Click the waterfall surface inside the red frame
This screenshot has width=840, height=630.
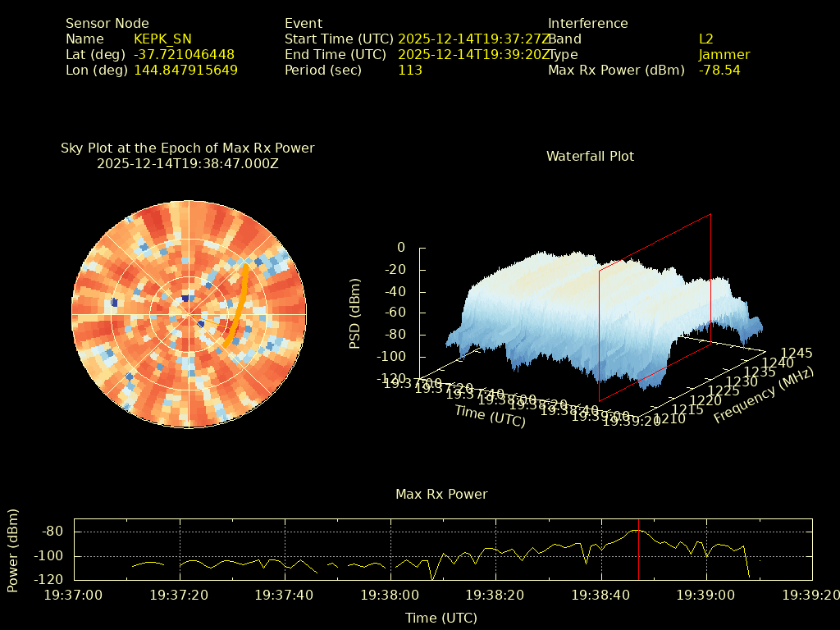(648, 312)
